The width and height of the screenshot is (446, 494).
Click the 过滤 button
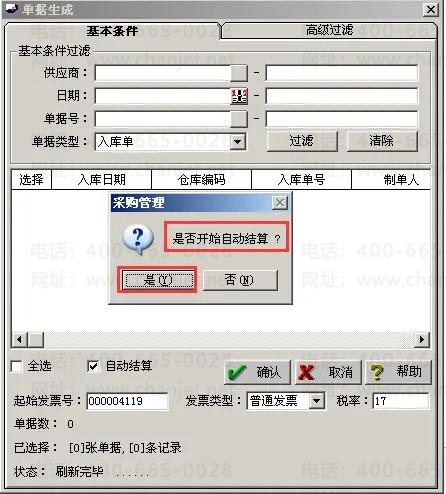pyautogui.click(x=302, y=141)
